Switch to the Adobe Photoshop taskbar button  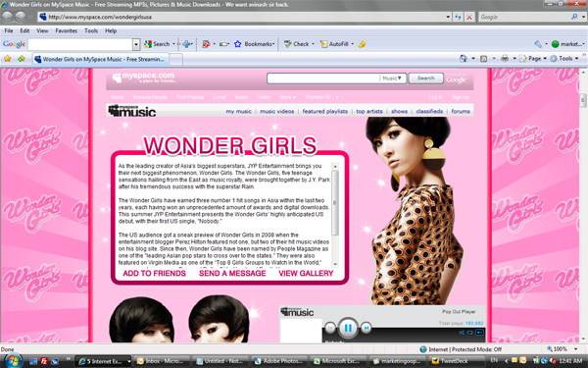(x=279, y=361)
